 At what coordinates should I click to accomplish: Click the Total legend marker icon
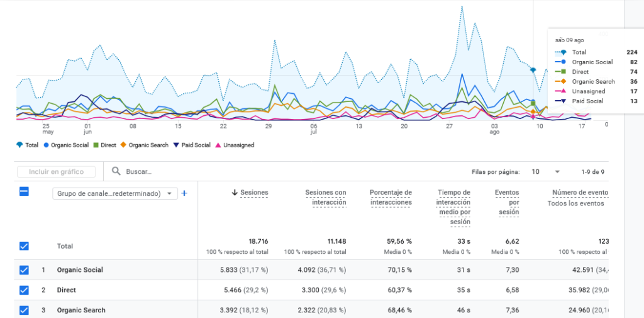(x=19, y=145)
